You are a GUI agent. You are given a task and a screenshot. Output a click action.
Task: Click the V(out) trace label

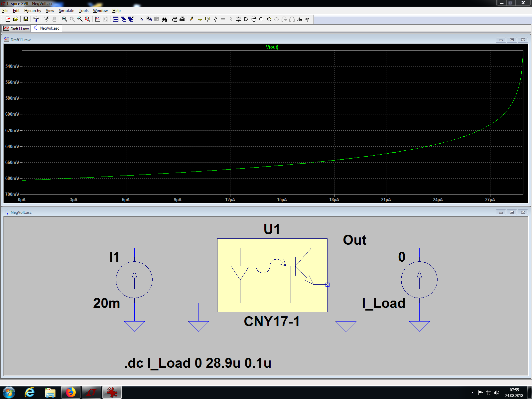coord(272,47)
